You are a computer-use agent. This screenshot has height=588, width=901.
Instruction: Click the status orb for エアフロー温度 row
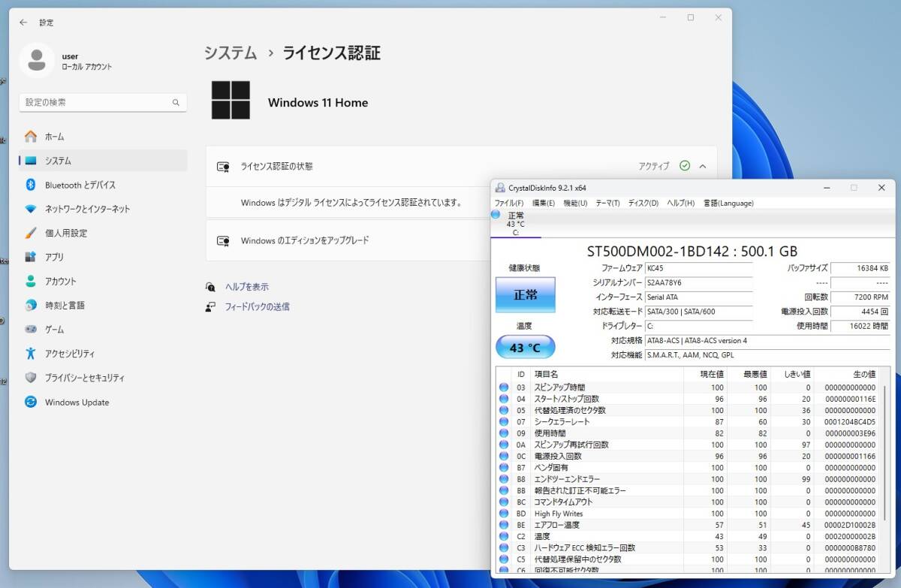(x=504, y=525)
